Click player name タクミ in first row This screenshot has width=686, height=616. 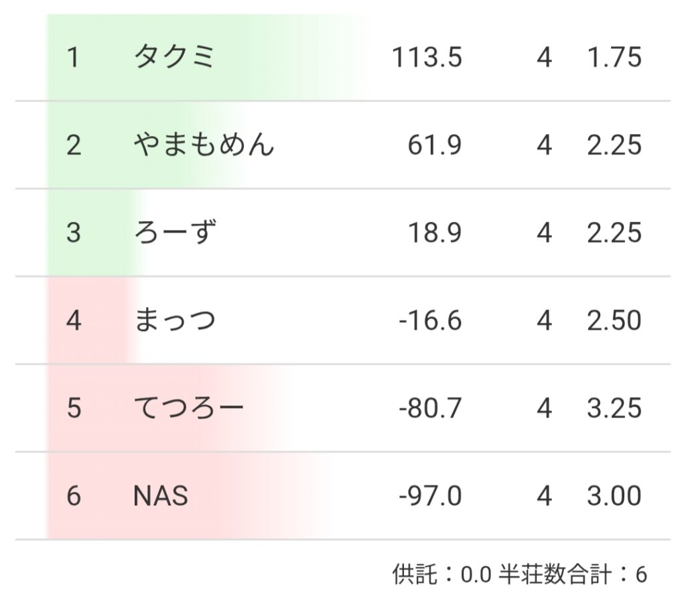coord(174,58)
